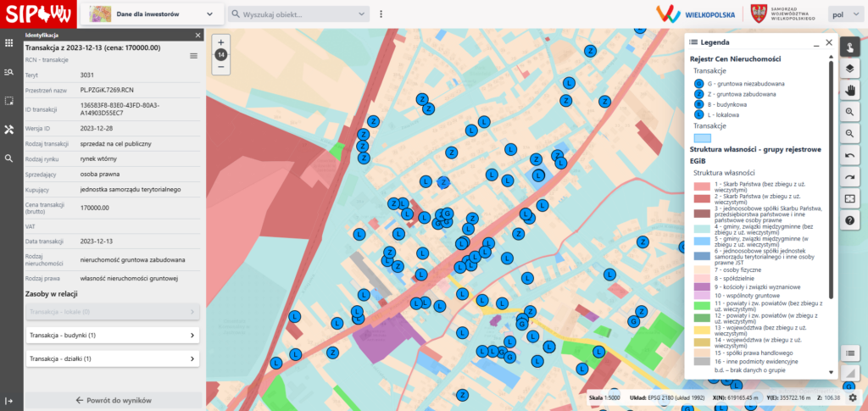Go forward to next map view
868x411 pixels.
[x=849, y=177]
